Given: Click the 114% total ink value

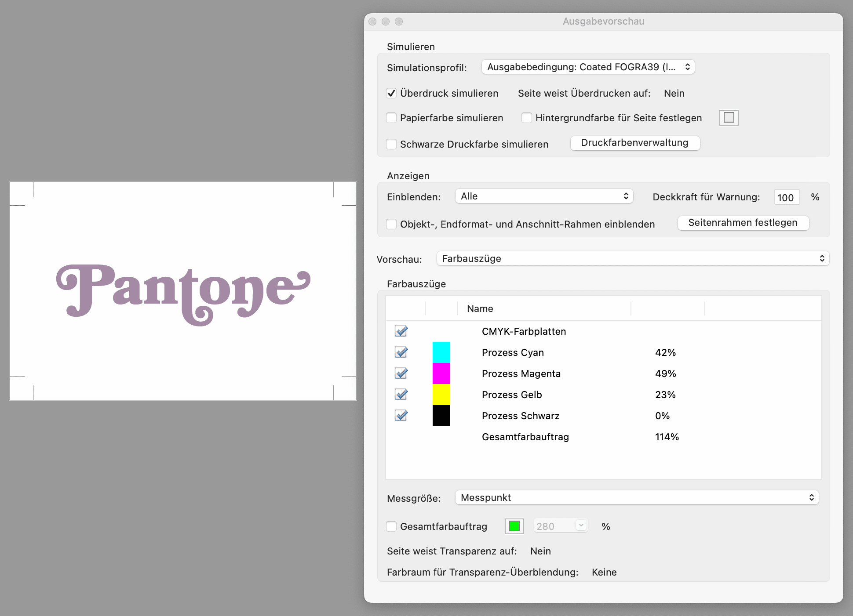Looking at the screenshot, I should click(667, 437).
